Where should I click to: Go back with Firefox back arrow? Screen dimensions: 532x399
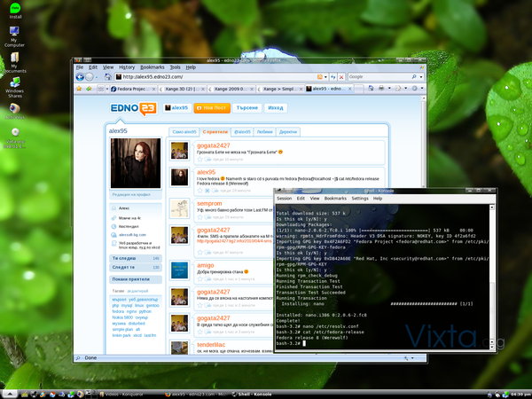80,77
